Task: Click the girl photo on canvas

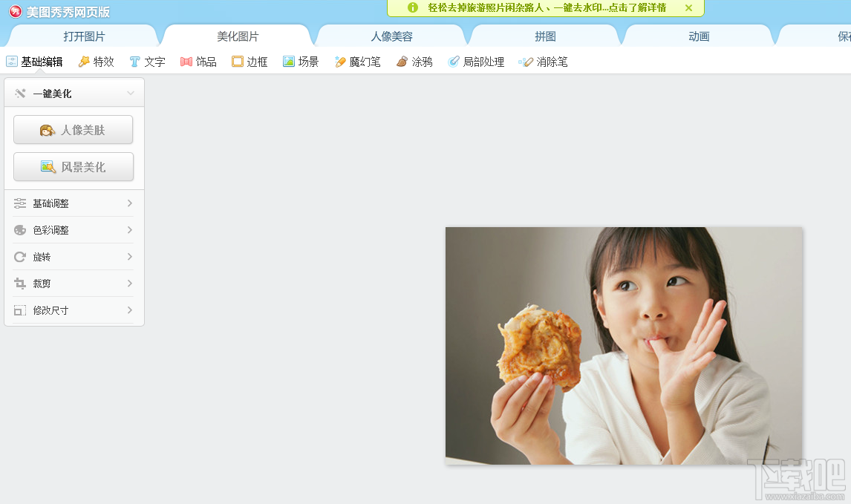Action: coord(624,346)
